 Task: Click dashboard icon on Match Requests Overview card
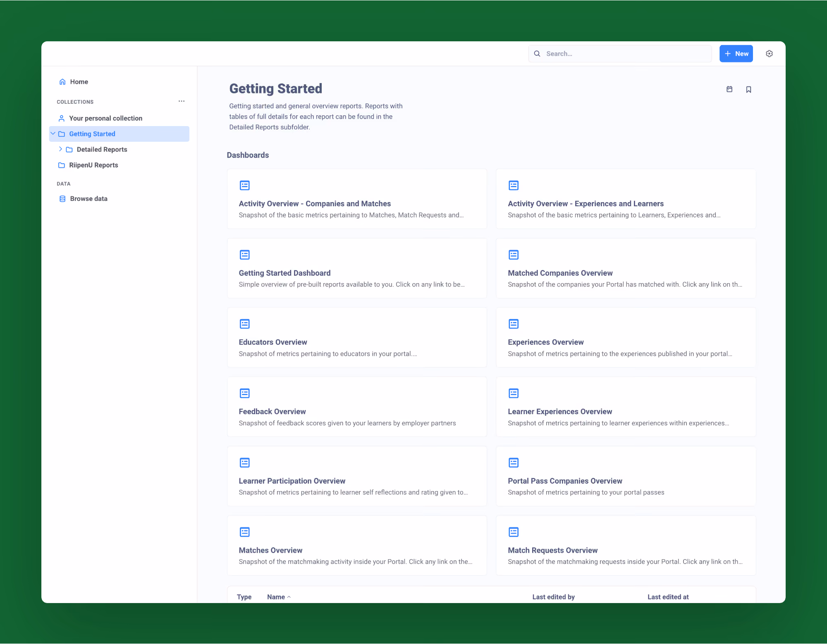click(514, 532)
